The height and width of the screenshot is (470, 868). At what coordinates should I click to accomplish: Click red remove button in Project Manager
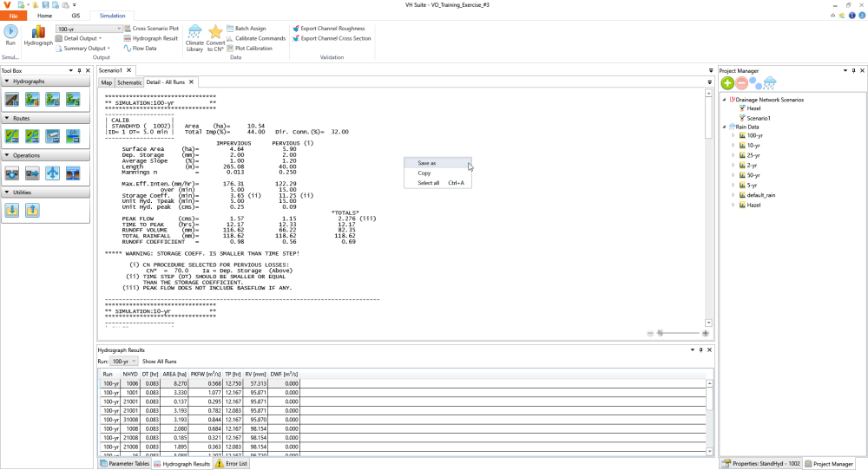tap(742, 83)
